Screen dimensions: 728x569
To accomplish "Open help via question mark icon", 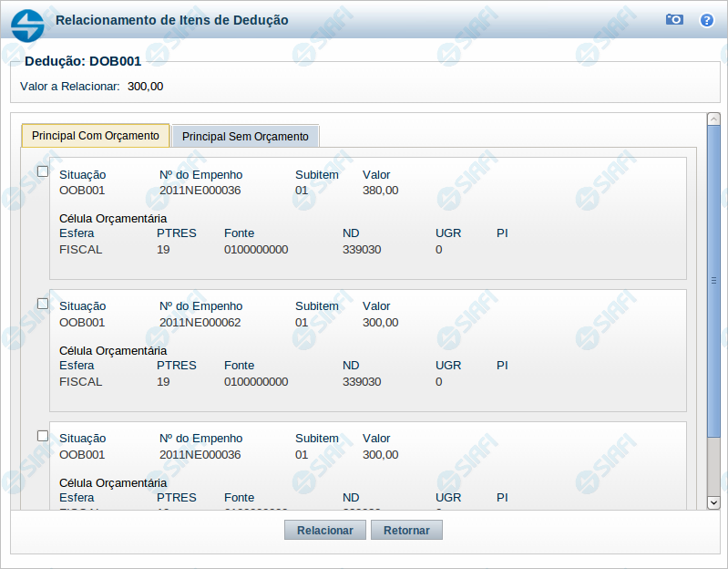I will [706, 19].
